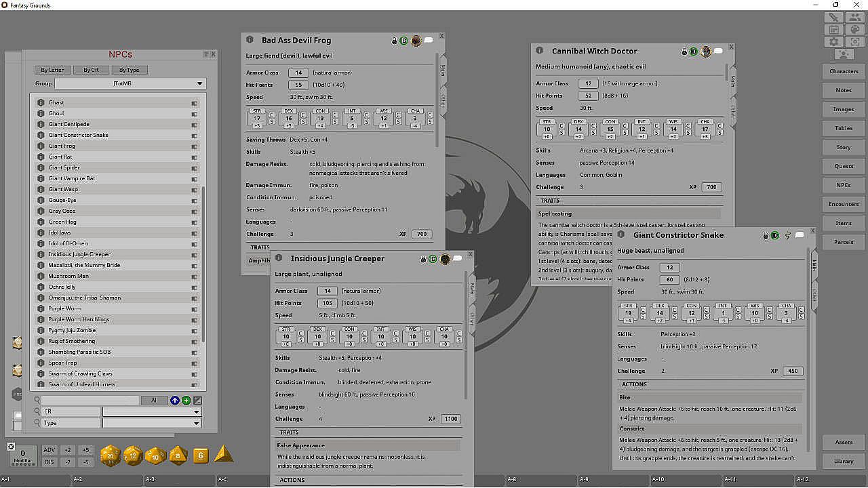Switch to Main tab on Giant Constrictor Snake
868x488 pixels.
[x=814, y=265]
